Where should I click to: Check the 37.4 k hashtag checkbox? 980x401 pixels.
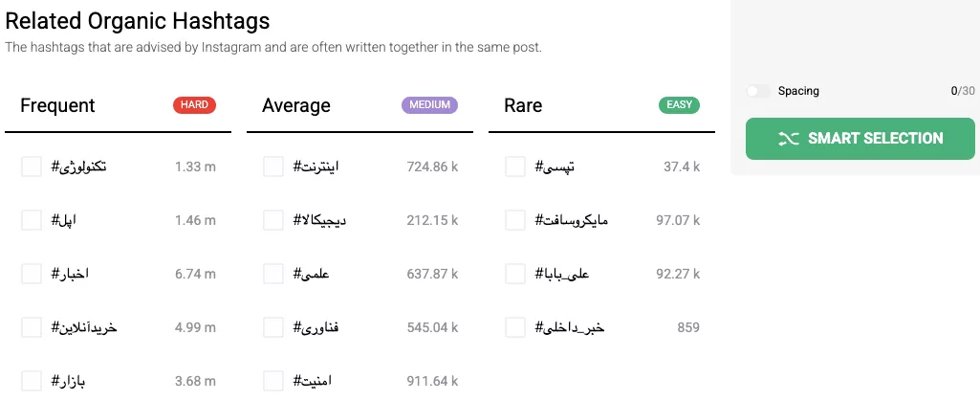[515, 167]
